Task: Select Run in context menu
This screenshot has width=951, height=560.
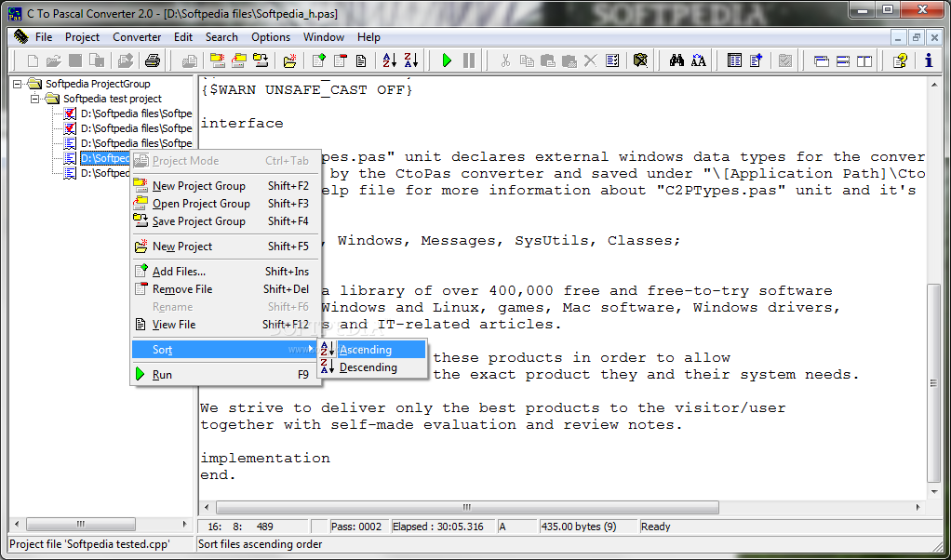Action: coord(224,375)
